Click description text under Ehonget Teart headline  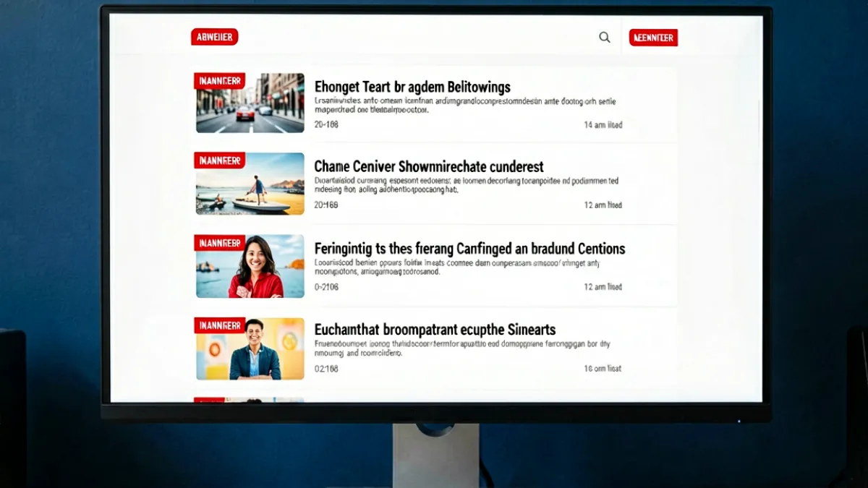tap(465, 106)
